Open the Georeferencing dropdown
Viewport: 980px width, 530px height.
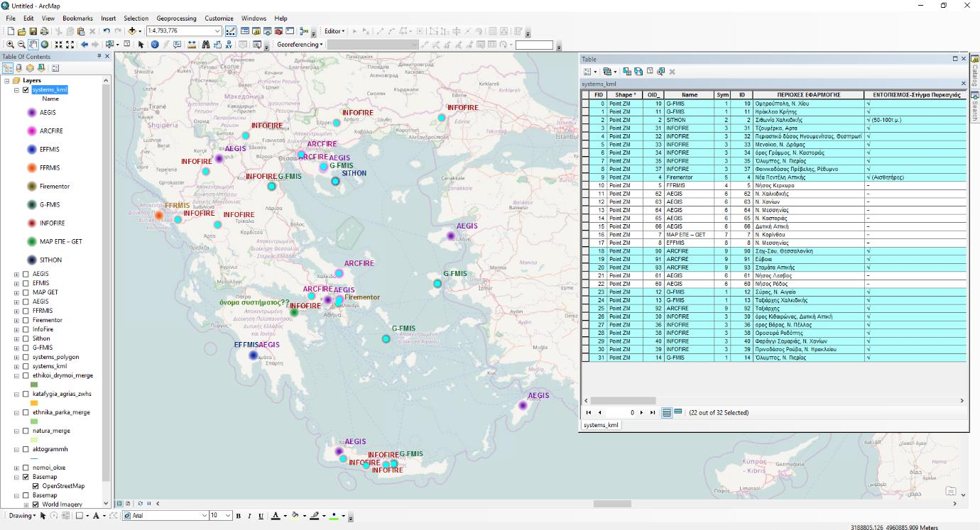300,44
